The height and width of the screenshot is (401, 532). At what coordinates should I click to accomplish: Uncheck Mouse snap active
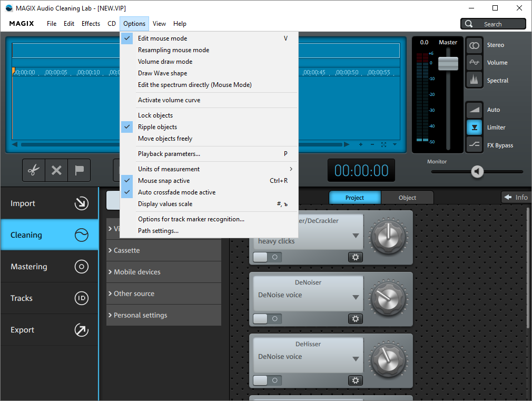[209, 181]
